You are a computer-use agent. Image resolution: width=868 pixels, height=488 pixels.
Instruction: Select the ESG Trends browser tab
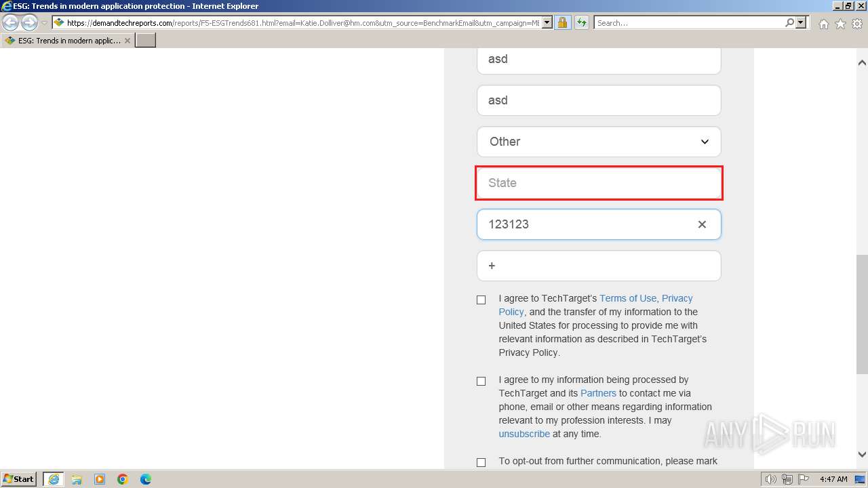(68, 41)
